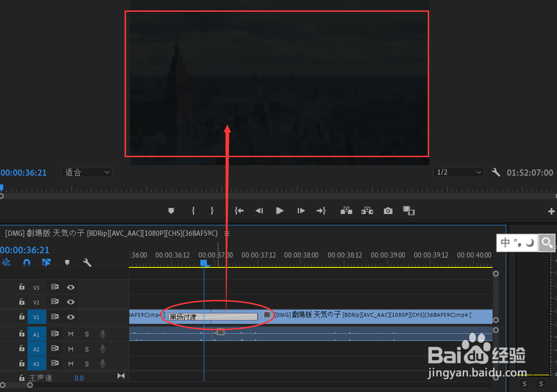The height and width of the screenshot is (392, 557).
Task: Open button editor plus icon
Action: pos(551,211)
